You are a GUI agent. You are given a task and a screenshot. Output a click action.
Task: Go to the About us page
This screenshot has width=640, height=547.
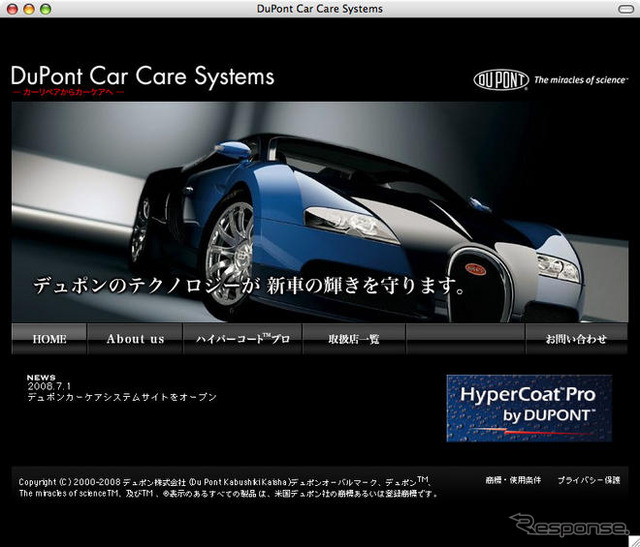(135, 338)
